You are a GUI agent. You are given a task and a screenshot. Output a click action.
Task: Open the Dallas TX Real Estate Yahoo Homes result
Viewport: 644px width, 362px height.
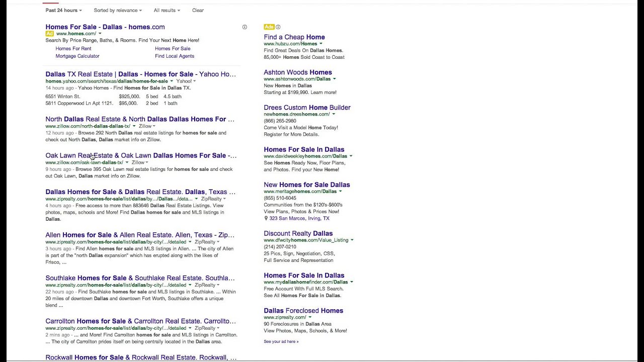(140, 74)
